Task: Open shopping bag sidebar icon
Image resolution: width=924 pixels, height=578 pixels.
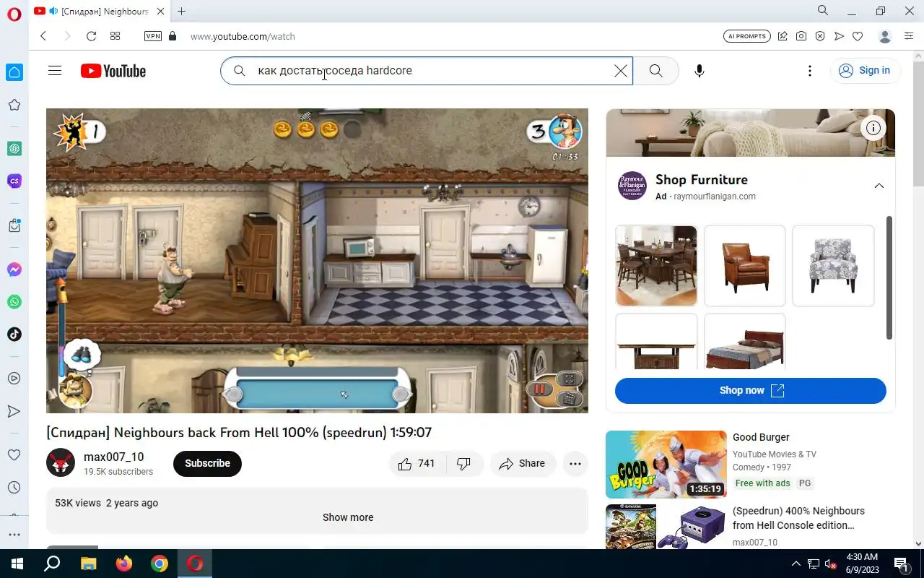Action: [14, 225]
